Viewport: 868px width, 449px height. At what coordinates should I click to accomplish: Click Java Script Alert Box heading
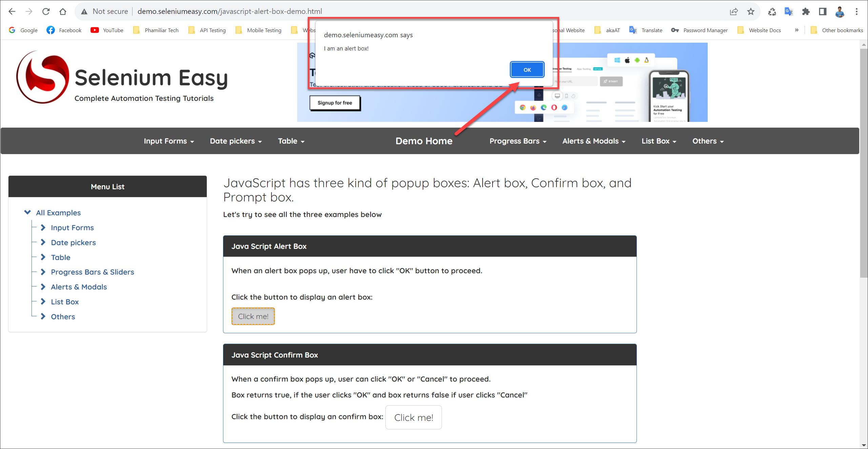point(269,247)
